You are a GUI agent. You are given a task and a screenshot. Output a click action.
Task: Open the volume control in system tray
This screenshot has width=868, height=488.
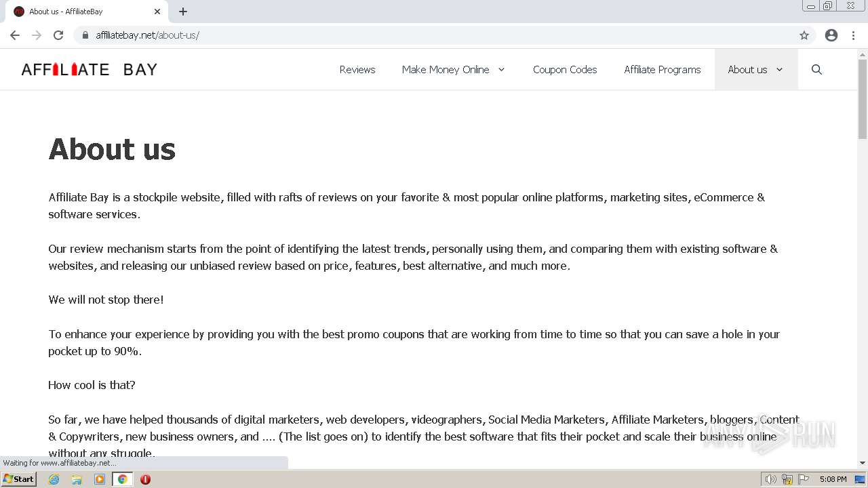(770, 479)
